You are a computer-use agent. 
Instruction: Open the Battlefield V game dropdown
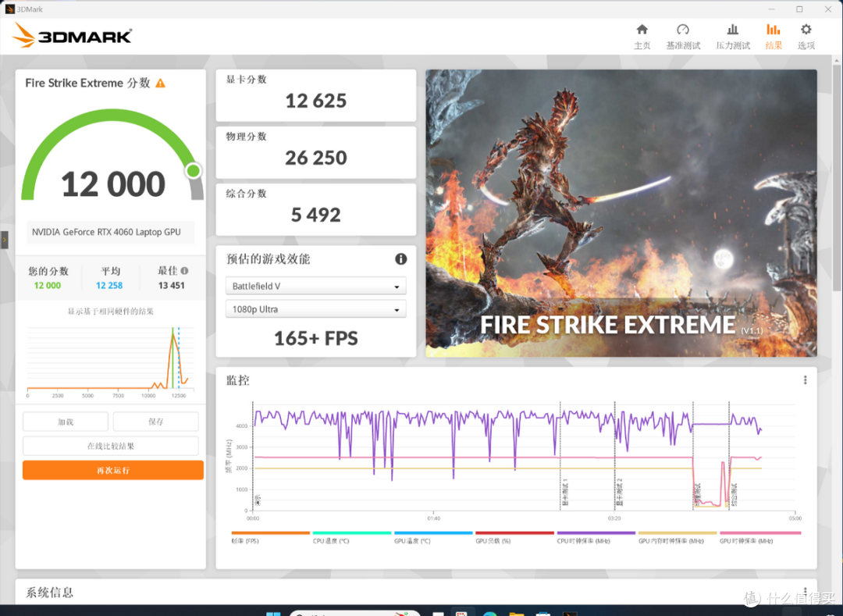[315, 286]
